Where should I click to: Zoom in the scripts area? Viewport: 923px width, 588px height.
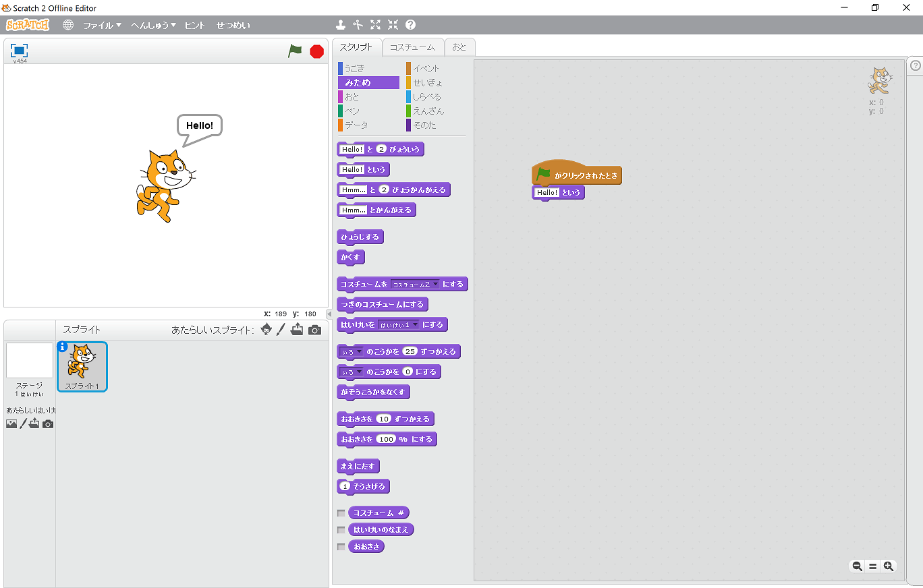(889, 566)
